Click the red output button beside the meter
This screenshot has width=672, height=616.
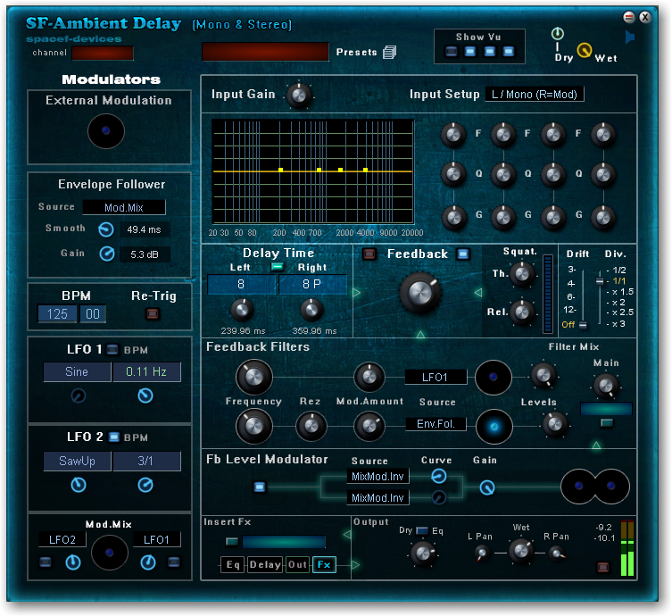coord(602,567)
